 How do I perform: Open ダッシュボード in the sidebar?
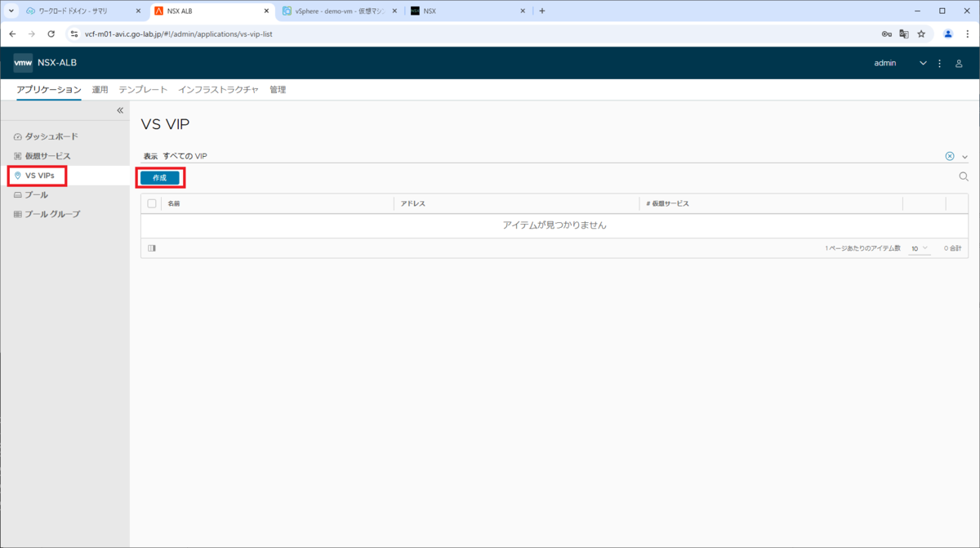[47, 136]
